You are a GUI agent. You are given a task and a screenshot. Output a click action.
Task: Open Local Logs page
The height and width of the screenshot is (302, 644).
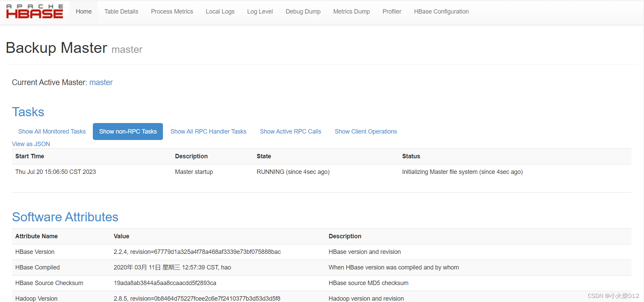pos(220,12)
